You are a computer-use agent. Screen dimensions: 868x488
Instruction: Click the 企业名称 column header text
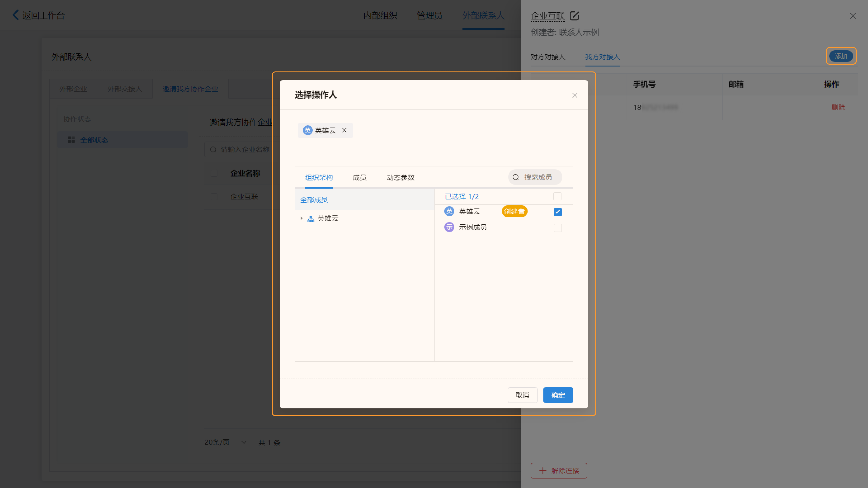tap(245, 173)
